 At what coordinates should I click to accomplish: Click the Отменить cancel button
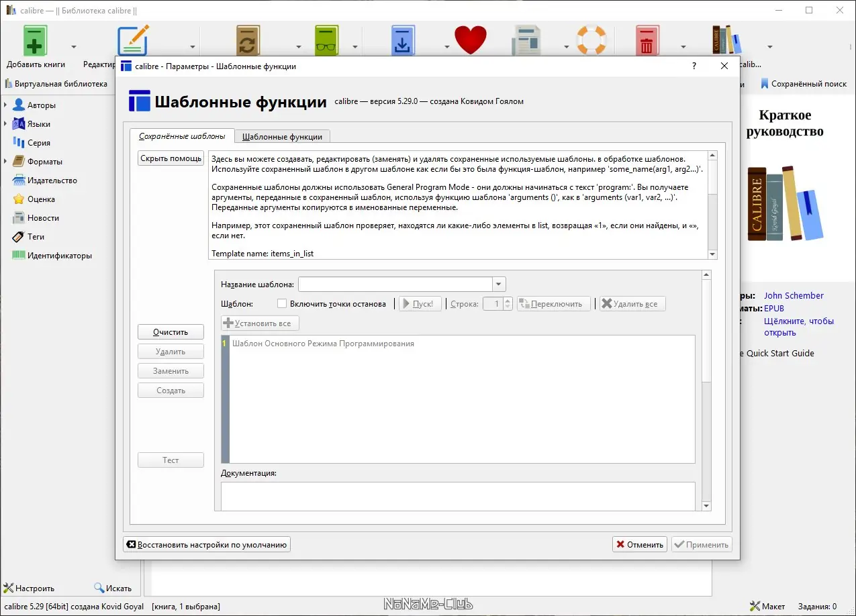[640, 545]
